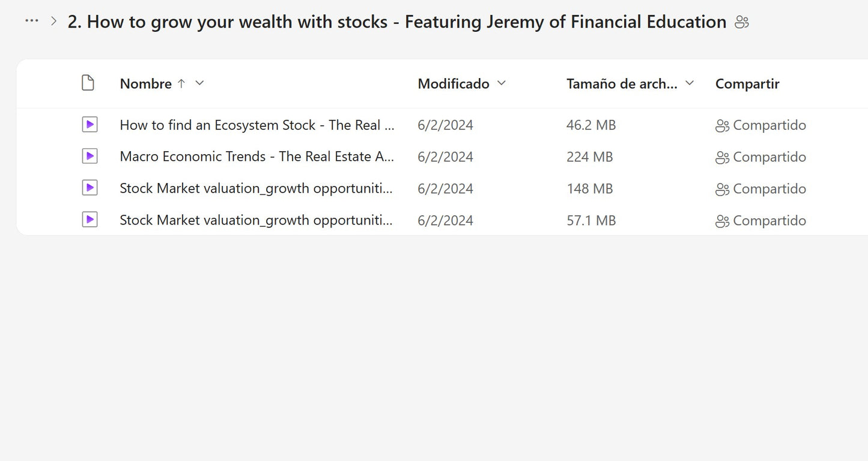The image size is (868, 461).
Task: Click the Compartir column header
Action: (x=747, y=84)
